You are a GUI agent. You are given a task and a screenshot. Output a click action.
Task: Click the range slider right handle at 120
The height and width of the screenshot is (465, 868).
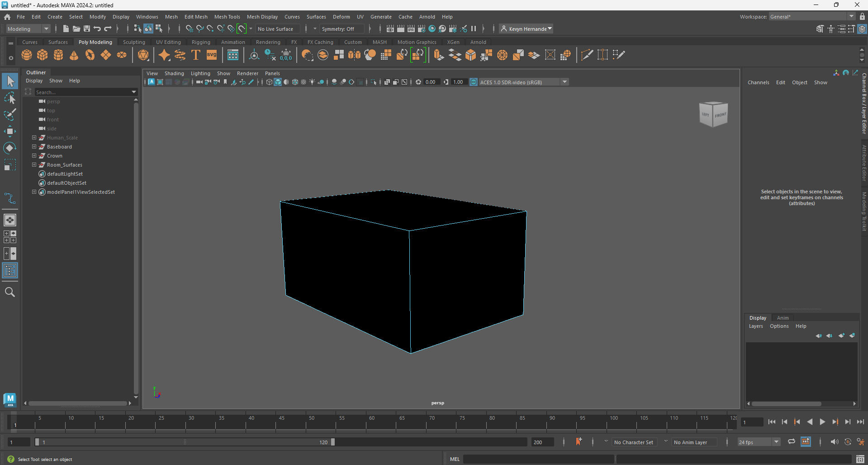click(333, 442)
